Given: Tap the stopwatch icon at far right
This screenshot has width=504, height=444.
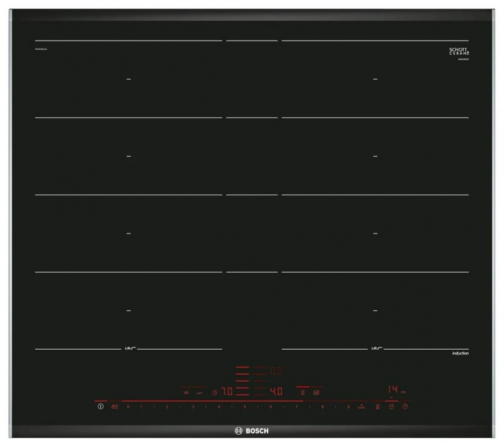Looking at the screenshot, I should (405, 407).
